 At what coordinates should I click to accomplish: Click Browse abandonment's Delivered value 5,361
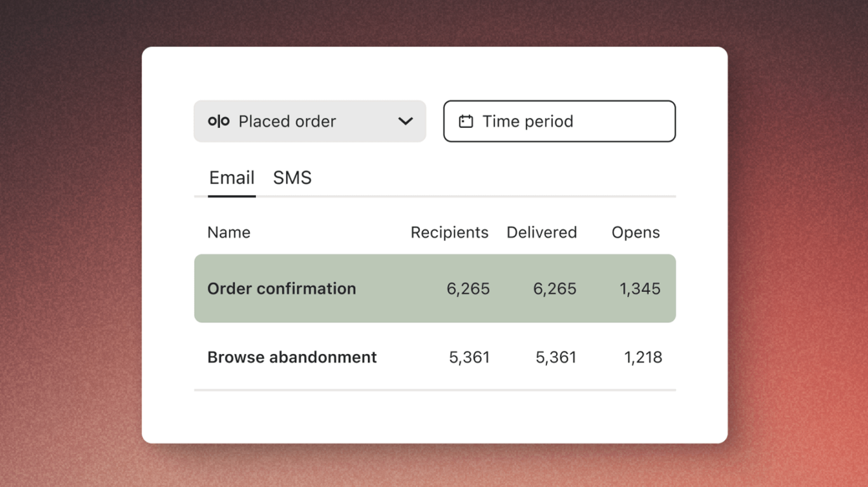point(554,357)
